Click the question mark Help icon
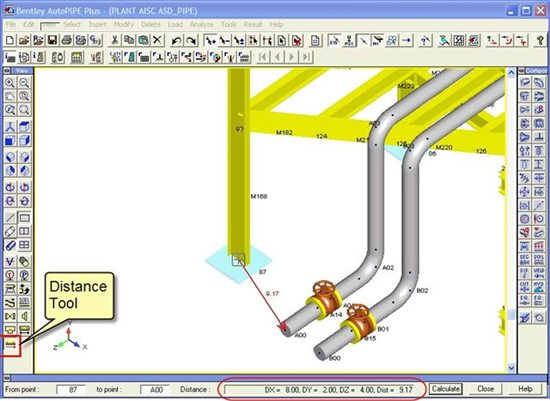Screen dimensions: 550x401 (540, 41)
